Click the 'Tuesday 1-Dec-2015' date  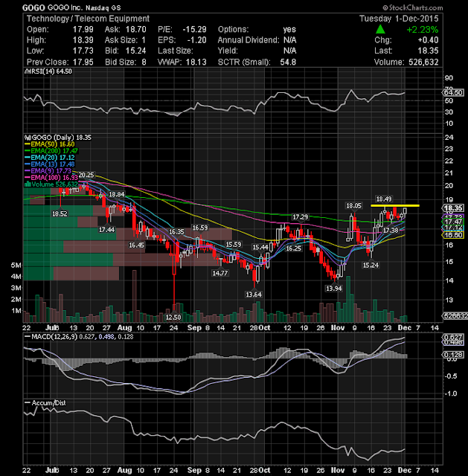(399, 19)
